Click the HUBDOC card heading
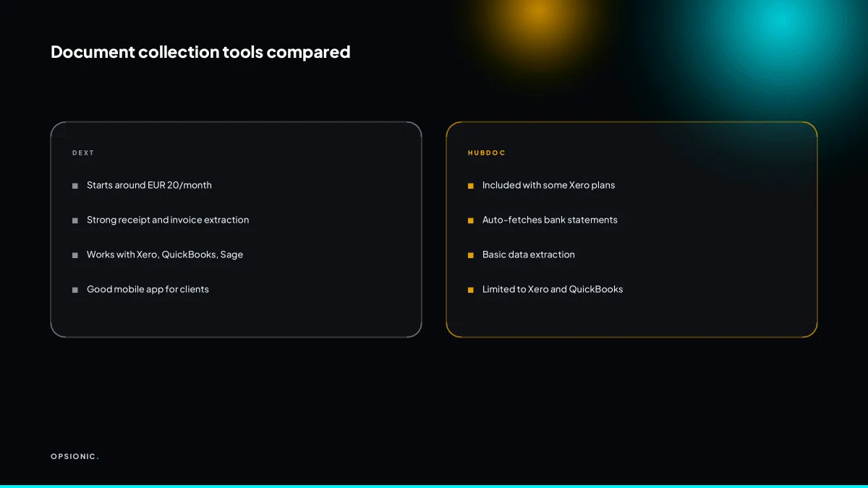Image resolution: width=868 pixels, height=488 pixels. [x=487, y=153]
